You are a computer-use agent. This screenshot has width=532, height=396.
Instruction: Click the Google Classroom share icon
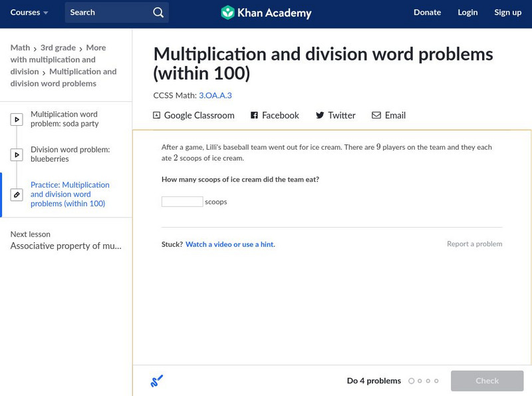tap(157, 115)
